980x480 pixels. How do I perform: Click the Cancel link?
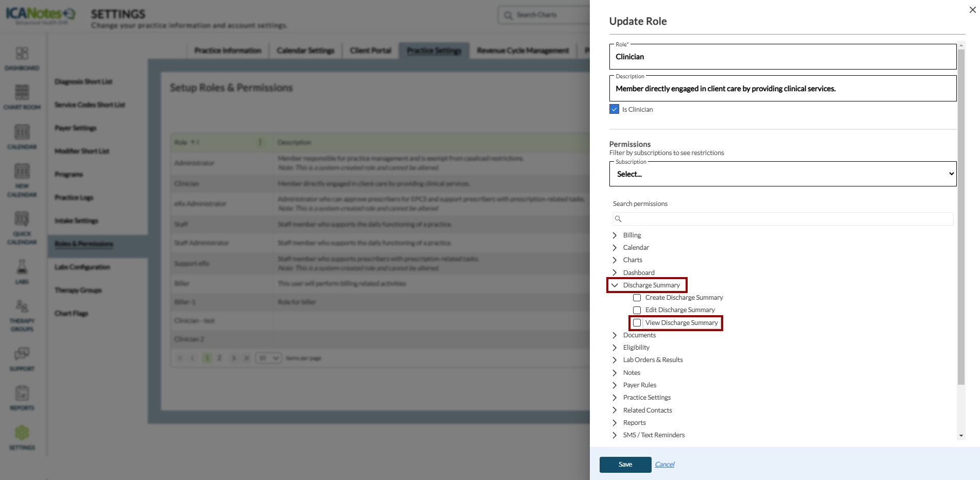[664, 465]
